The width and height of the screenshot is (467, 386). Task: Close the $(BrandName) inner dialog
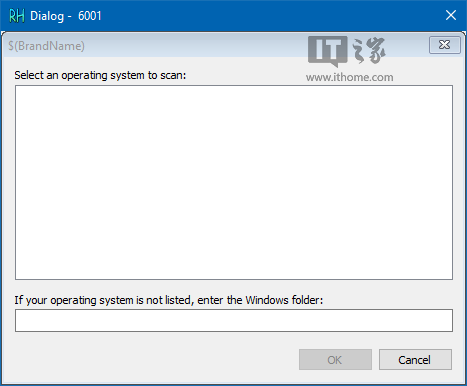point(445,45)
